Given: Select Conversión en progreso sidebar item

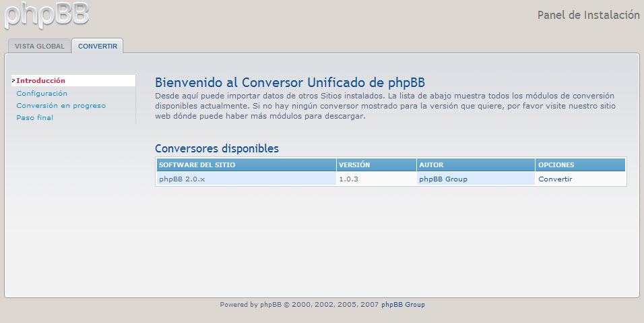Looking at the screenshot, I should tap(61, 106).
